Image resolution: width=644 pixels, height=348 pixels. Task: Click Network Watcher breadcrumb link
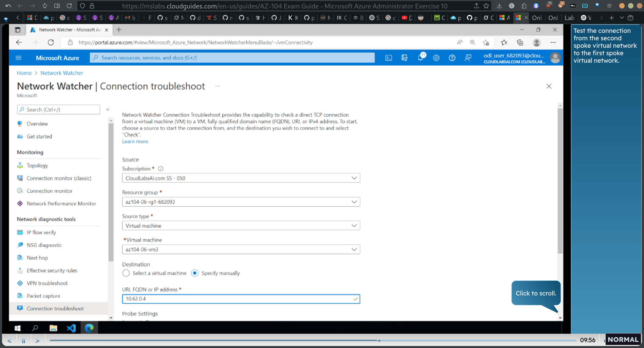(x=62, y=73)
